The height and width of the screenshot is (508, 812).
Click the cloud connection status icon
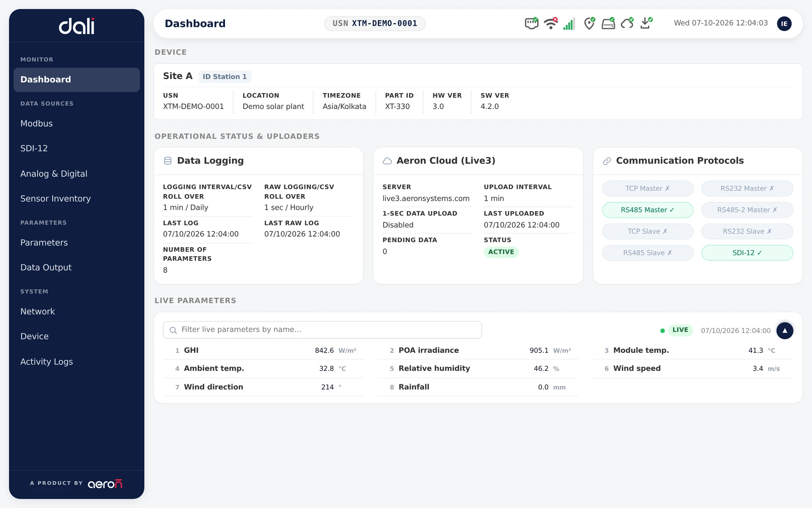[627, 23]
